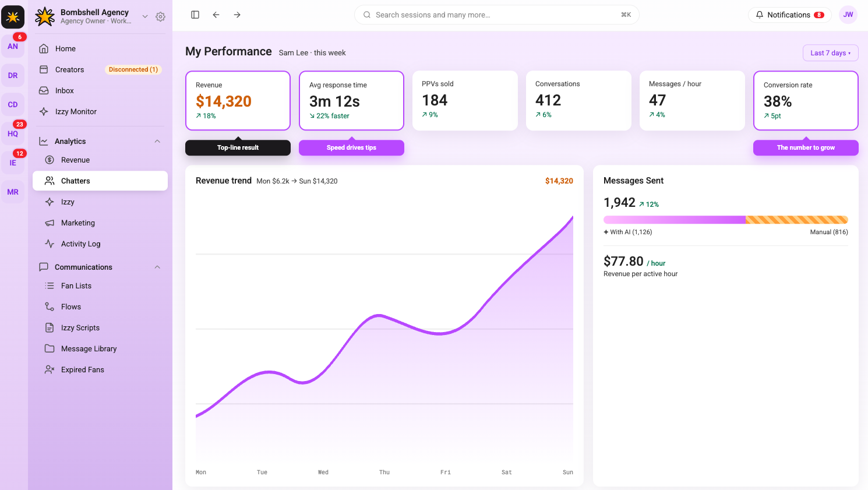Go forward with the right arrow

[x=237, y=15]
